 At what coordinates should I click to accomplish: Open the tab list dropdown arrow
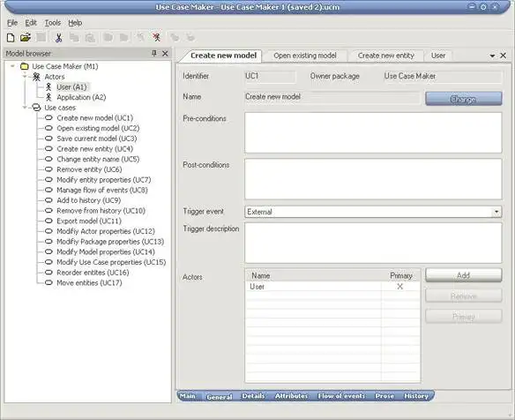(x=492, y=56)
